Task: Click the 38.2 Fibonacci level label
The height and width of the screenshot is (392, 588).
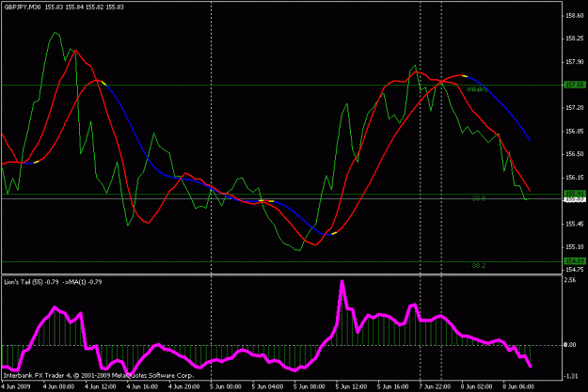Action: coord(477,266)
